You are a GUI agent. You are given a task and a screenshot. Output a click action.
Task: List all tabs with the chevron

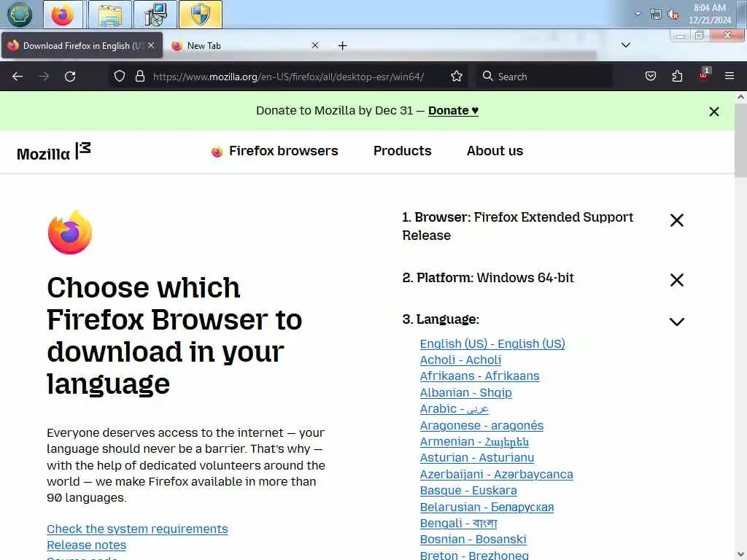pos(626,45)
